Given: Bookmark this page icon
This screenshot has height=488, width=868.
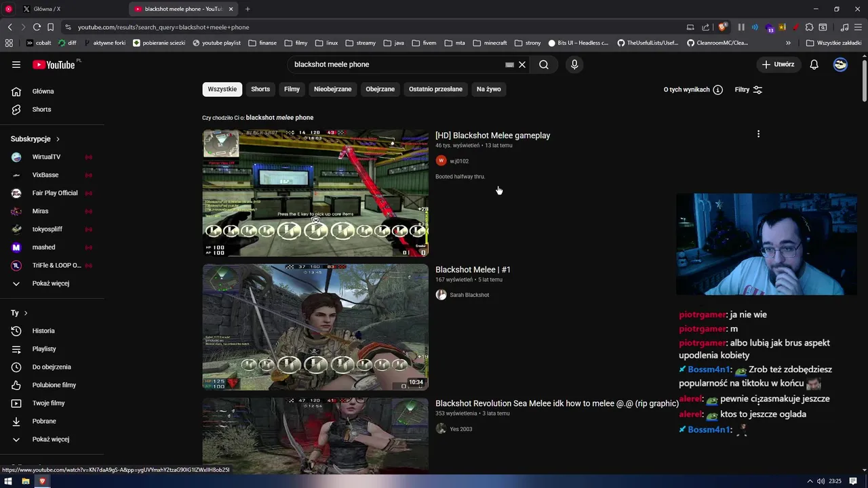Looking at the screenshot, I should (50, 27).
